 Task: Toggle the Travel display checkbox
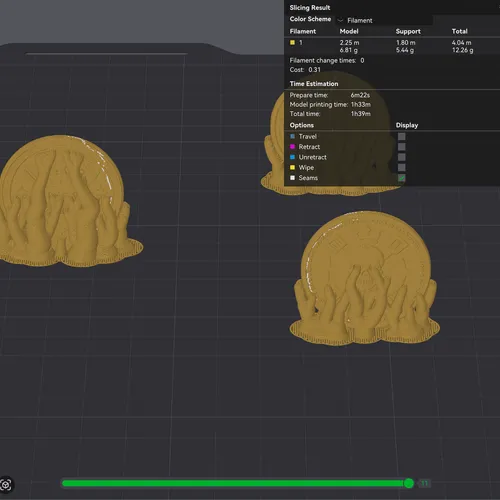(x=402, y=136)
